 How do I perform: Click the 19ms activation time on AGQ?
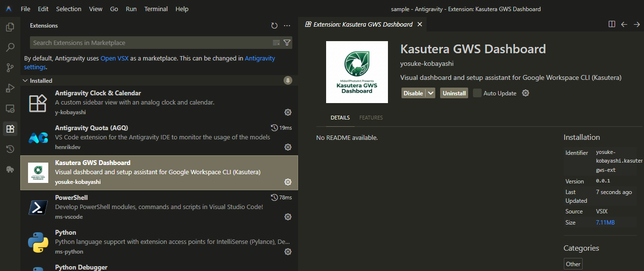282,128
